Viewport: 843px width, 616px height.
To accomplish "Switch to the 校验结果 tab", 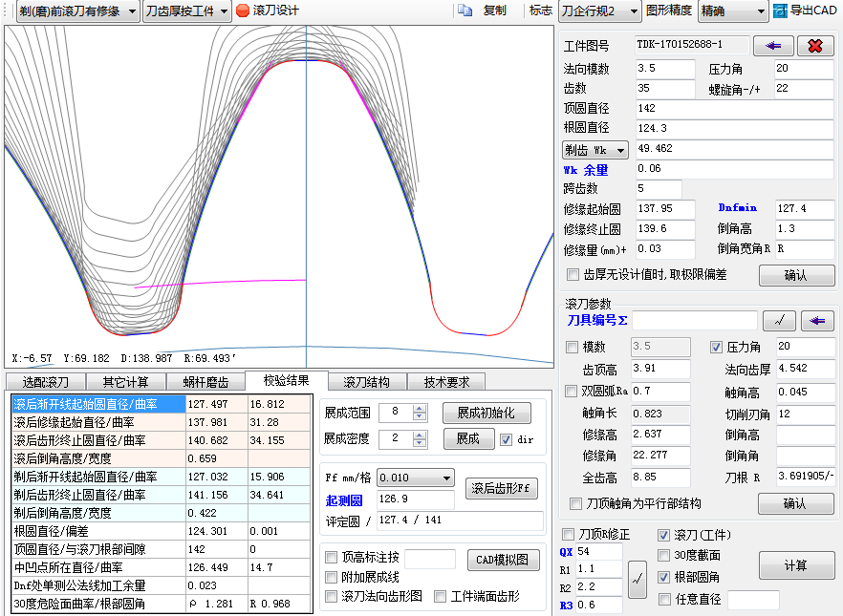I will click(x=286, y=381).
